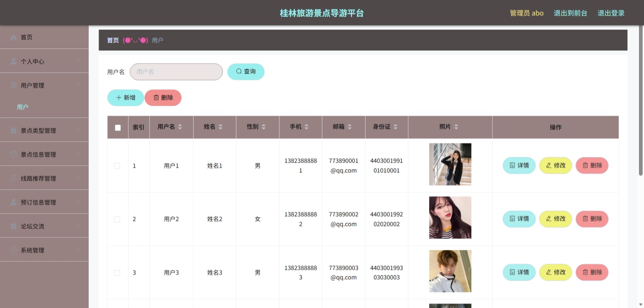Image resolution: width=644 pixels, height=308 pixels.
Task: Click the 操作 column header
Action: click(x=556, y=127)
